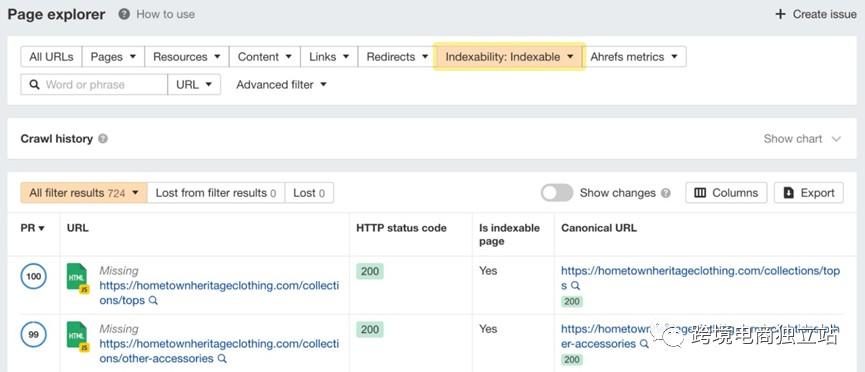This screenshot has height=372, width=865.
Task: Click the Export button
Action: [808, 193]
